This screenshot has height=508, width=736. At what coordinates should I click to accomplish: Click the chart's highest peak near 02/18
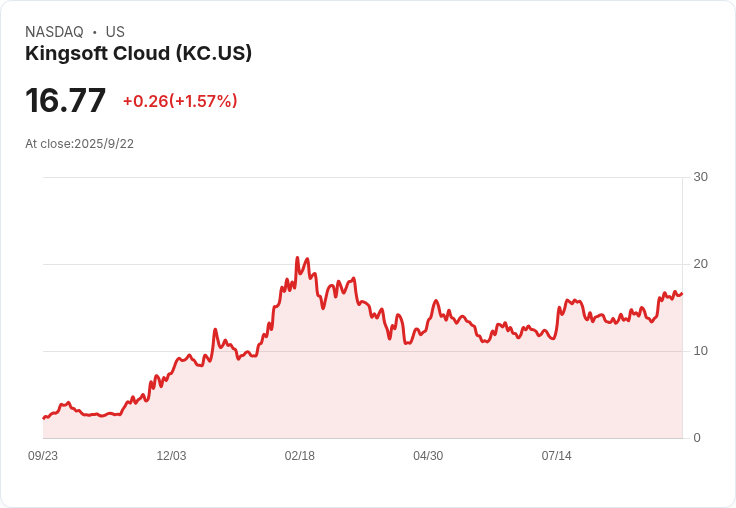pos(297,258)
